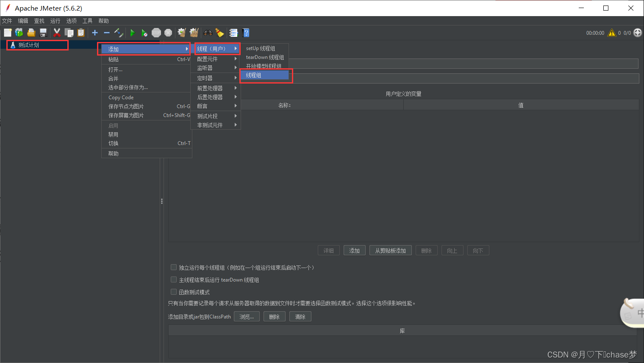Click the Toggle enable/disable icon
Image resolution: width=644 pixels, height=363 pixels.
[x=119, y=33]
